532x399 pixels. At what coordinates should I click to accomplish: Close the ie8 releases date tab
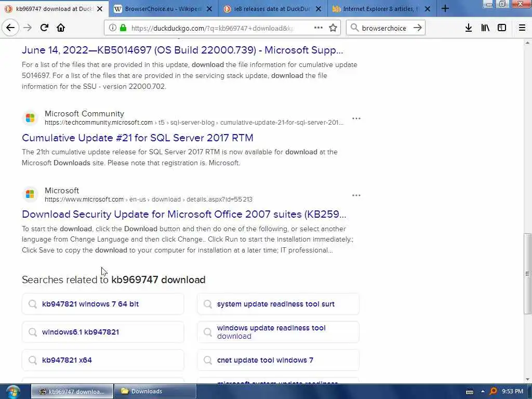(318, 9)
